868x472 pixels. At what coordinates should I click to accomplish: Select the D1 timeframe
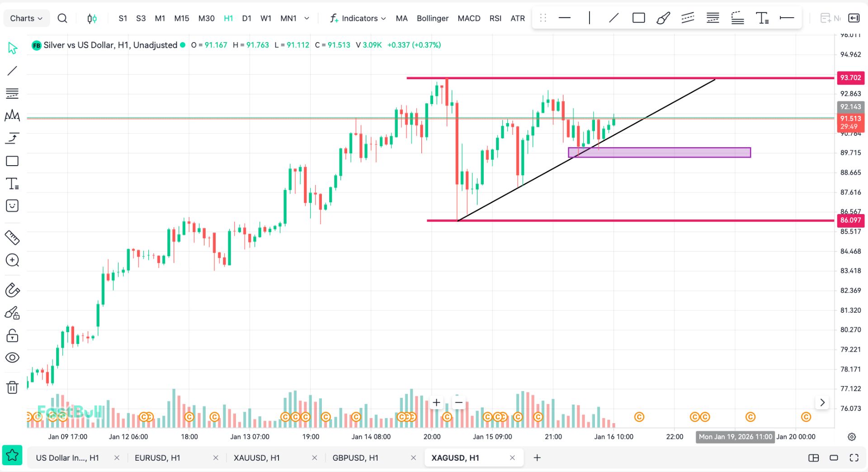(246, 18)
